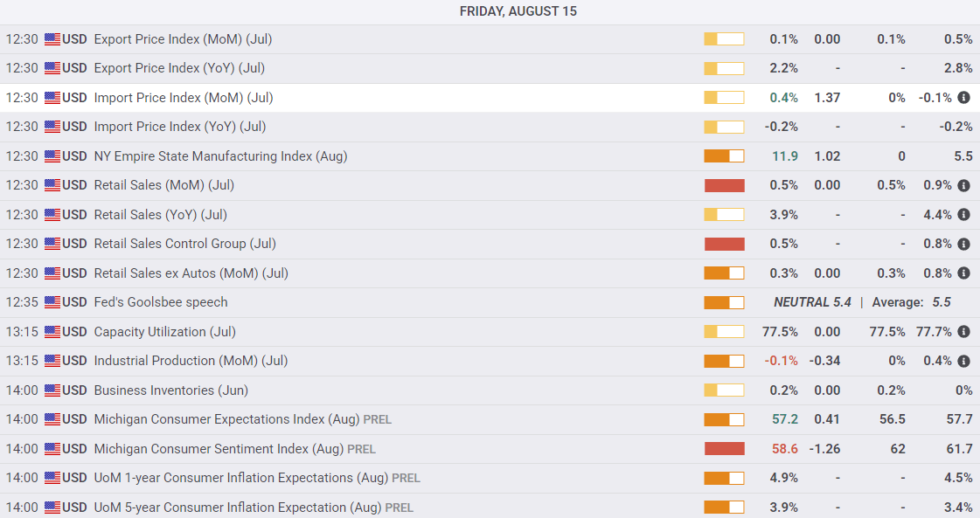
Task: Click red volatility bar on Retail Sales (MoM)
Action: pos(725,185)
